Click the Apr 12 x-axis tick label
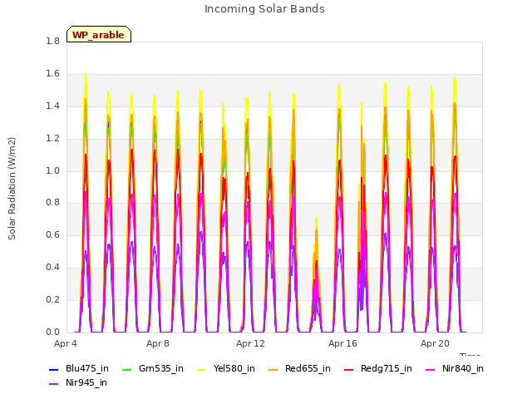The height and width of the screenshot is (399, 532). click(250, 343)
